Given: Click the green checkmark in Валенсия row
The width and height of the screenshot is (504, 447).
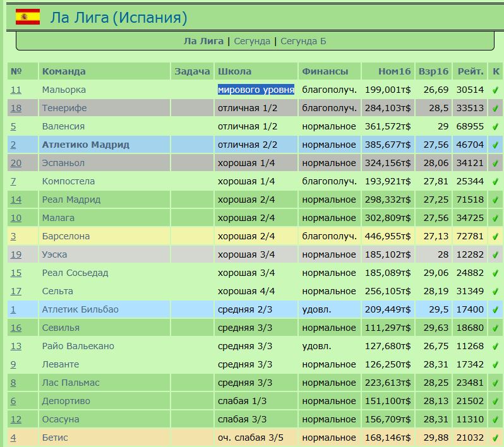Looking at the screenshot, I should click(496, 127).
